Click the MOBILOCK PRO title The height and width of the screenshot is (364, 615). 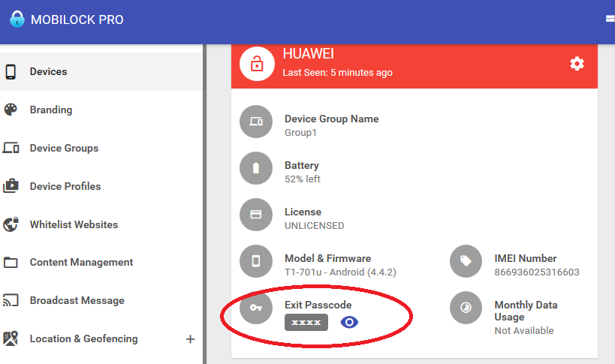[77, 20]
